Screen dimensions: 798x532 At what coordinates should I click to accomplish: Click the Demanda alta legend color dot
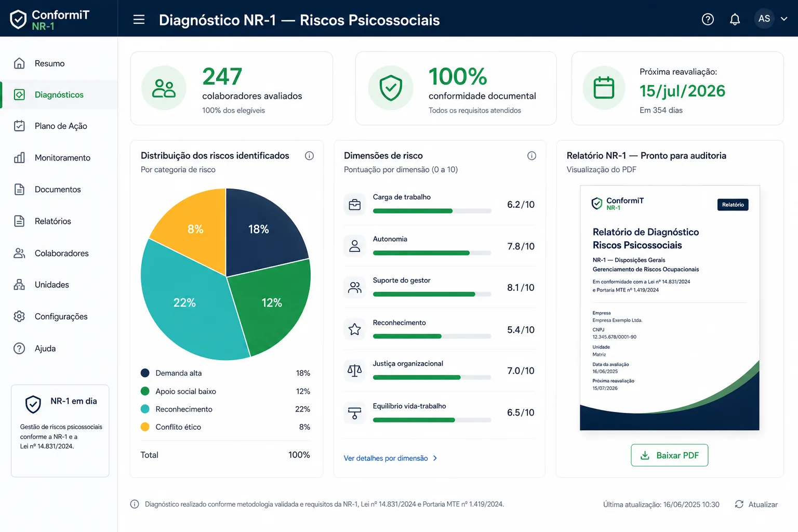(x=145, y=373)
